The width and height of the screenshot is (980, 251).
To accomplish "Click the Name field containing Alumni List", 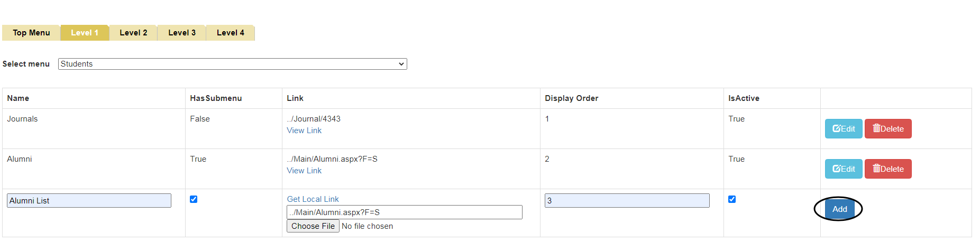I will pos(89,201).
